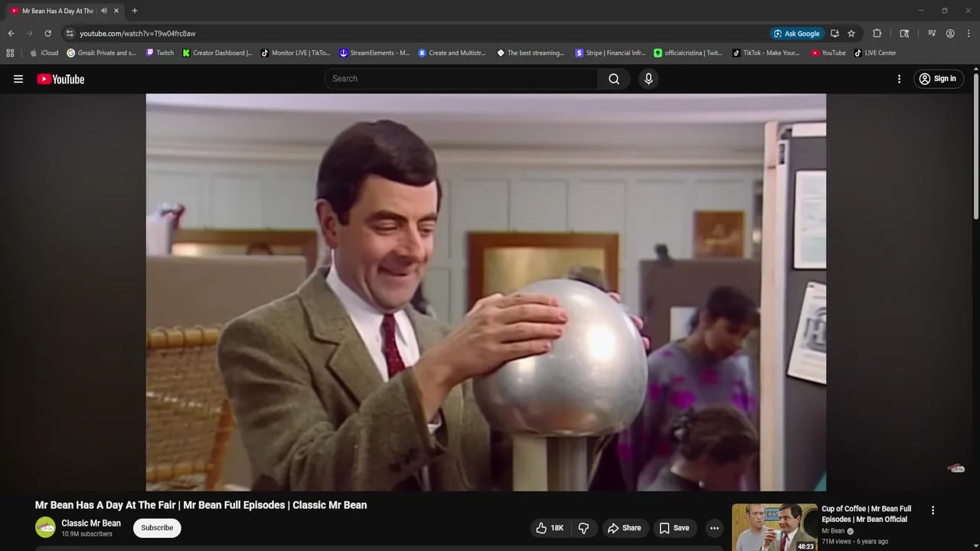Click Ask Google button
Viewport: 980px width, 551px height.
pyautogui.click(x=797, y=34)
